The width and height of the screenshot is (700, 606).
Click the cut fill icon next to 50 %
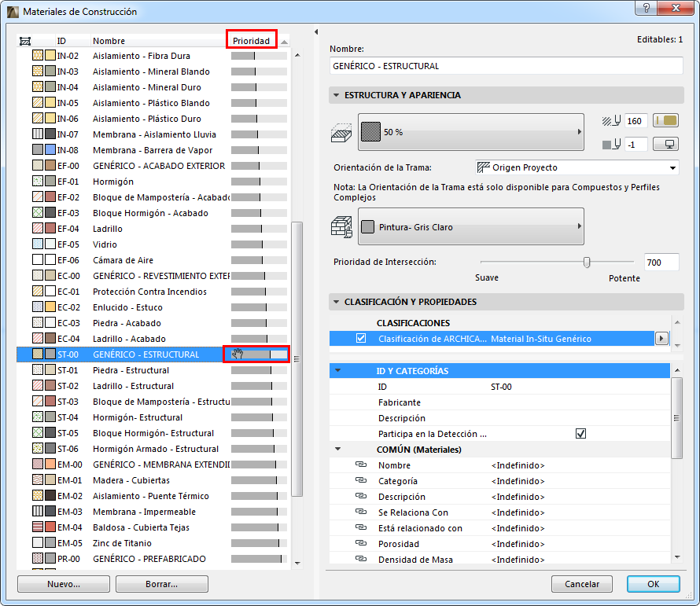point(341,133)
